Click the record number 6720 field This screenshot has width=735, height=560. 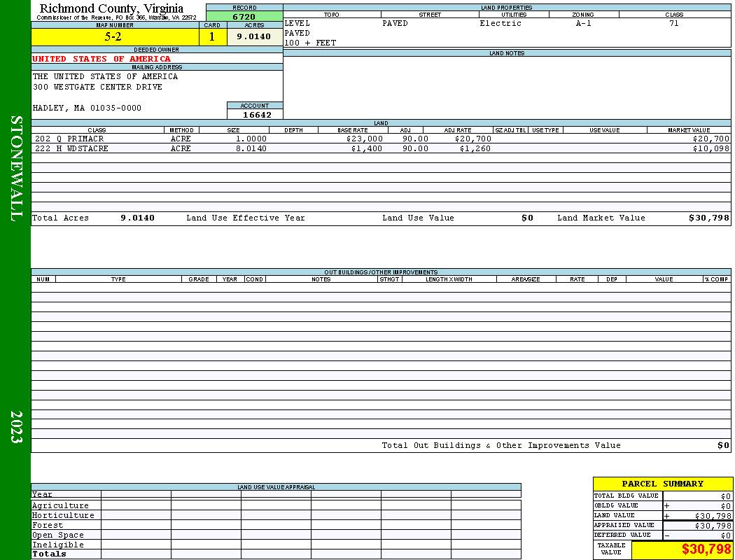coord(244,16)
